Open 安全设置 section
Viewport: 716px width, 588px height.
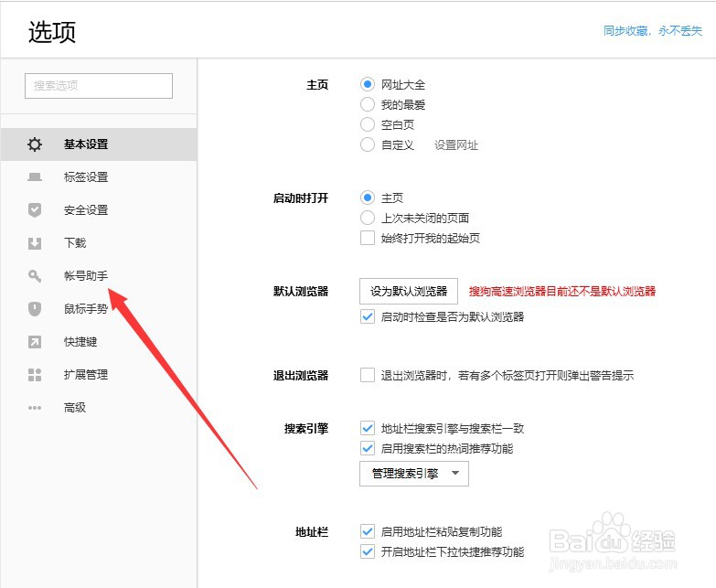[x=99, y=210]
